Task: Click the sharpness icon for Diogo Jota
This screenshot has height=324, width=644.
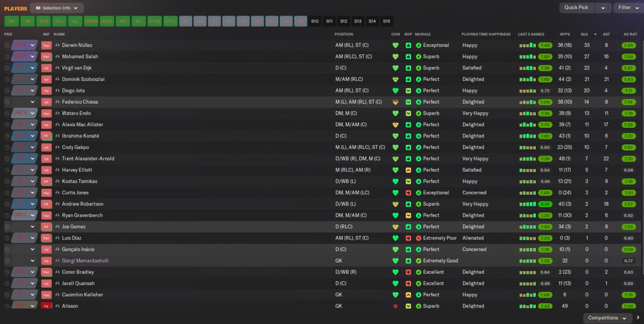Action: tap(408, 91)
